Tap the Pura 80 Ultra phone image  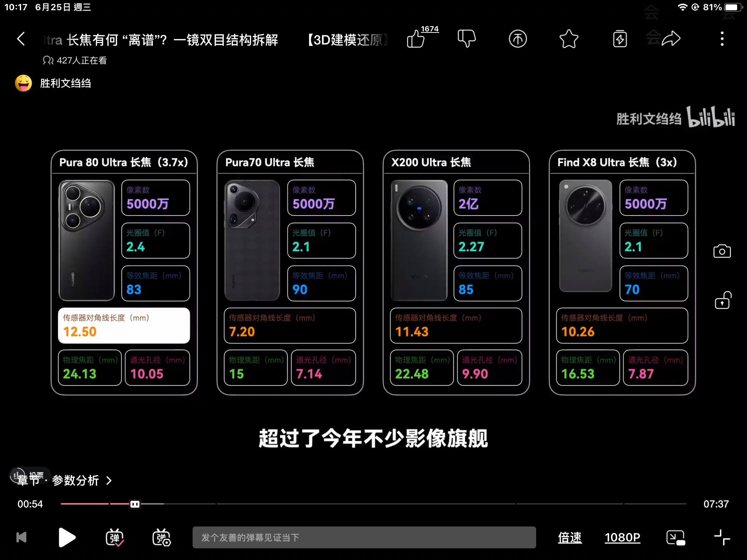[x=87, y=240]
